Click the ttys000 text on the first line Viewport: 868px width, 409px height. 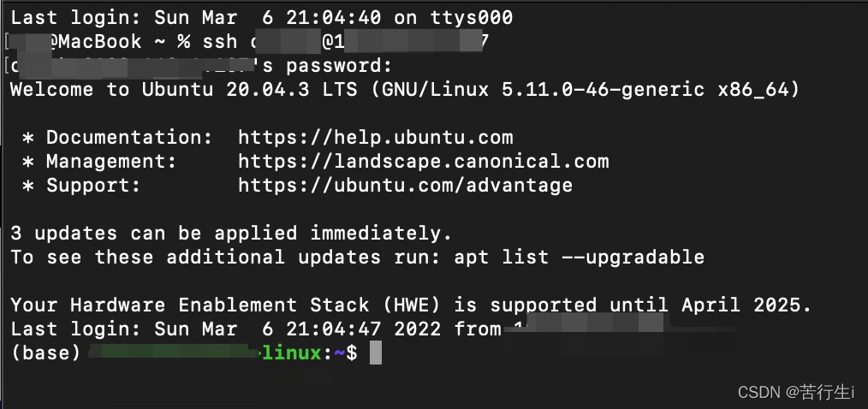[472, 18]
